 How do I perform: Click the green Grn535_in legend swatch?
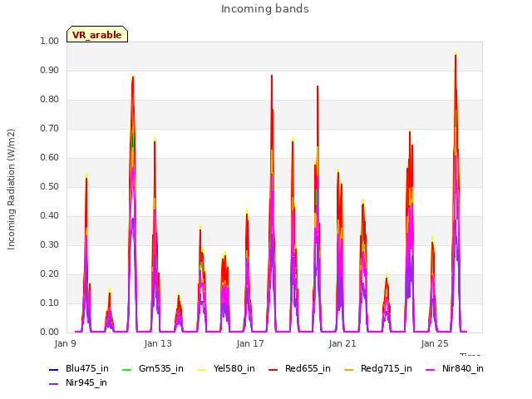point(126,369)
